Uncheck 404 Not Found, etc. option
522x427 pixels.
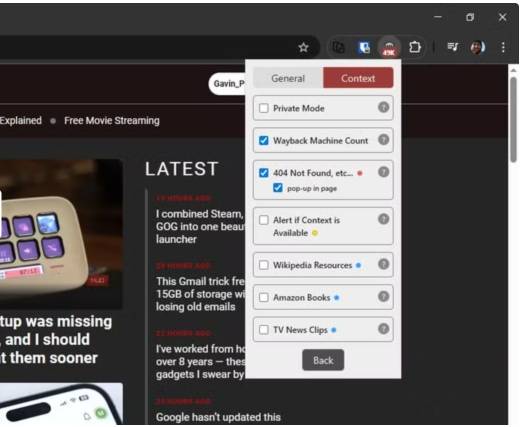coord(264,173)
